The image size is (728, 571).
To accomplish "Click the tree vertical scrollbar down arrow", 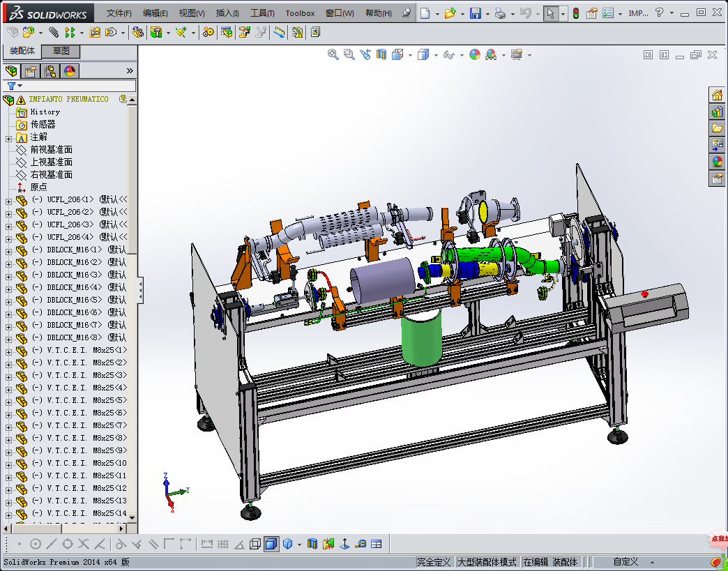I will coord(132,517).
